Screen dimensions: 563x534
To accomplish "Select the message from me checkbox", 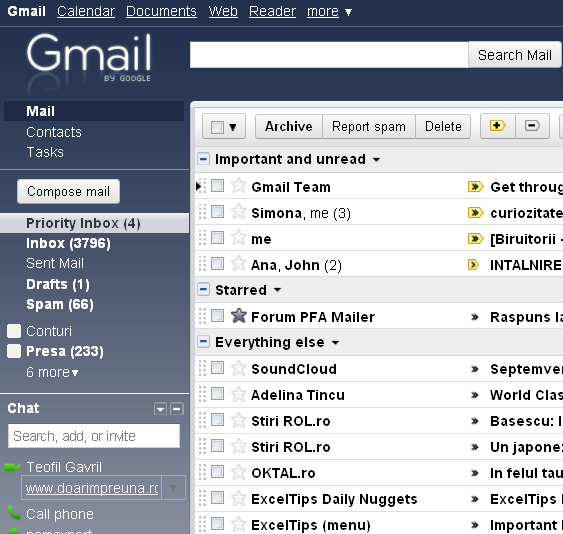I will coord(217,237).
